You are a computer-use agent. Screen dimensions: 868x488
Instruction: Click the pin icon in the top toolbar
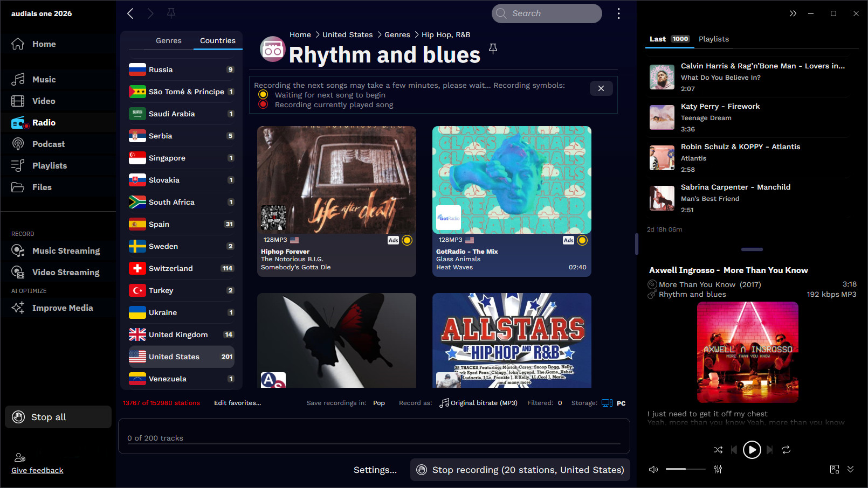pos(171,13)
